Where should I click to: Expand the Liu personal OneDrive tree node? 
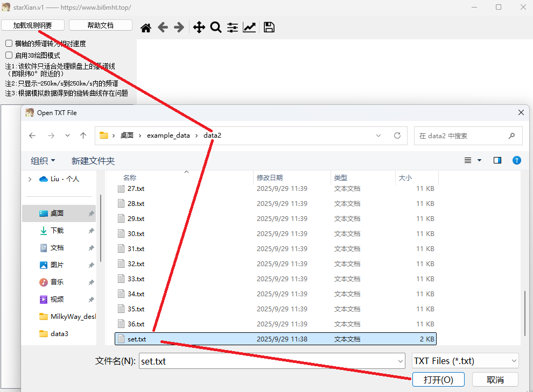[x=30, y=179]
